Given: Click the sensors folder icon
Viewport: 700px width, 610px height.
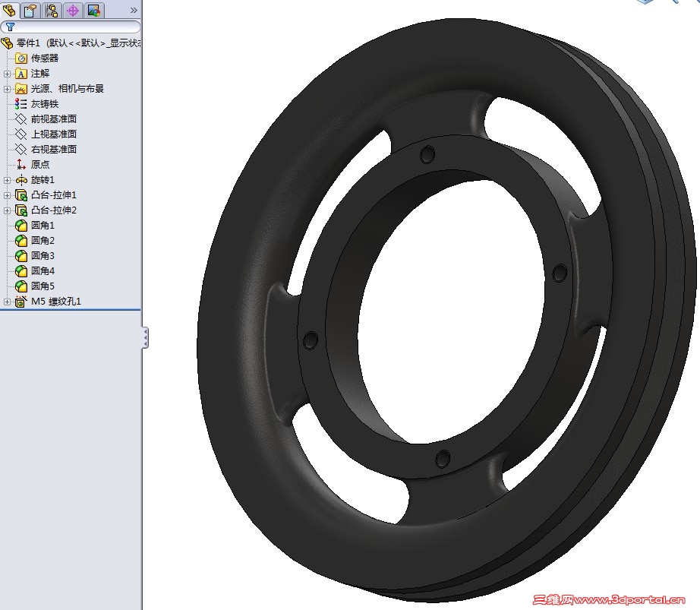Looking at the screenshot, I should (21, 58).
